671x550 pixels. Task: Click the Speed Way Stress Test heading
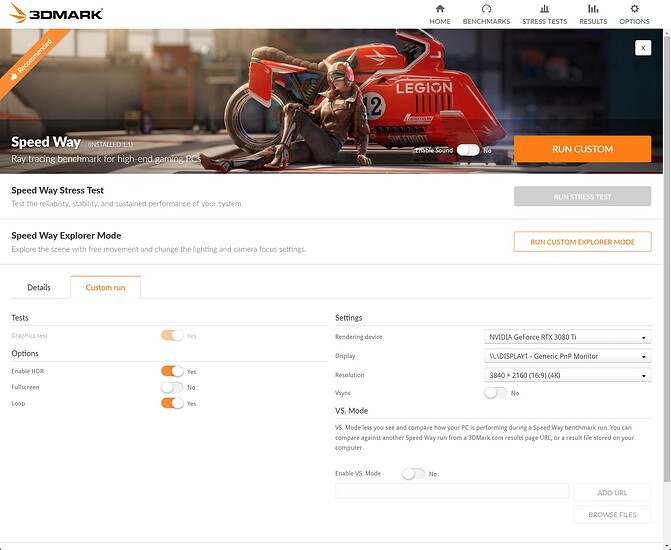[x=57, y=190]
